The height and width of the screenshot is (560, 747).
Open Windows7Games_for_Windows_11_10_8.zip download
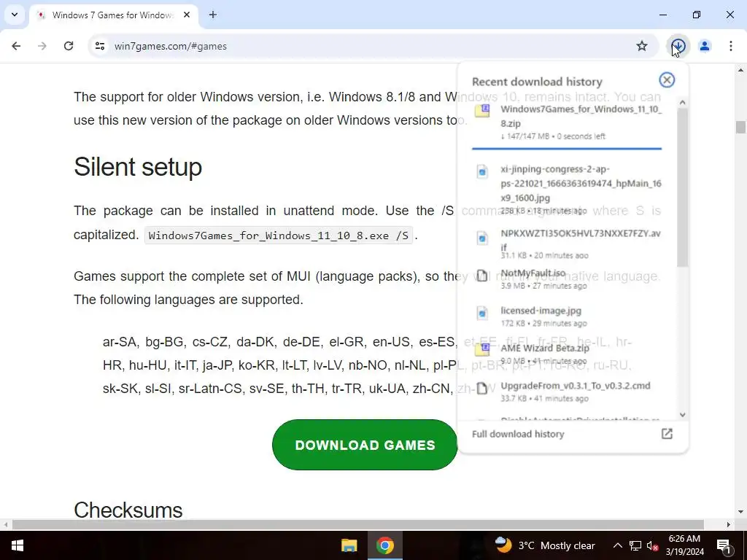567,122
